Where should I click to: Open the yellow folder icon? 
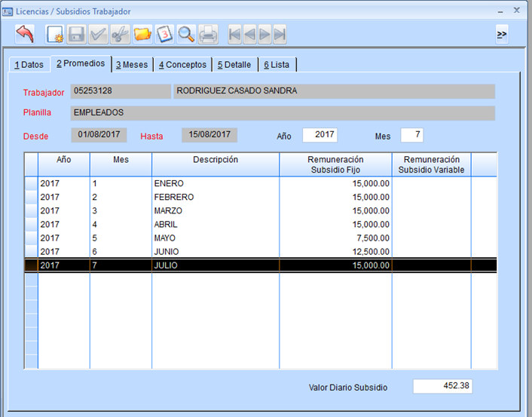pyautogui.click(x=142, y=34)
